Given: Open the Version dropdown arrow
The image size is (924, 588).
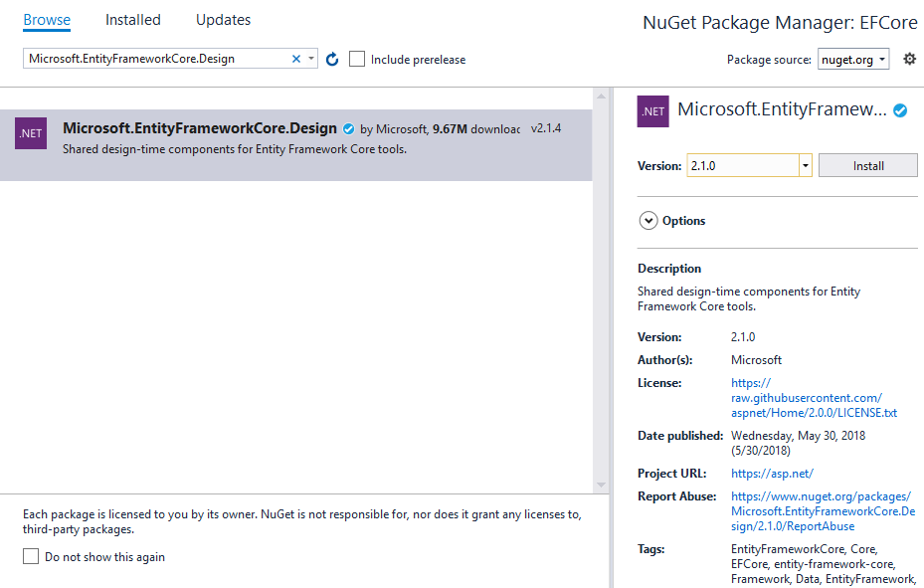Looking at the screenshot, I should coord(805,165).
